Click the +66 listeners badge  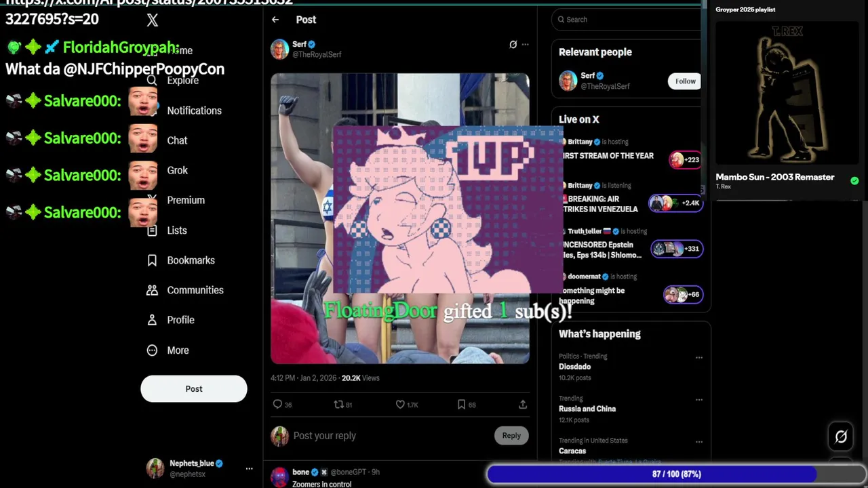click(683, 294)
